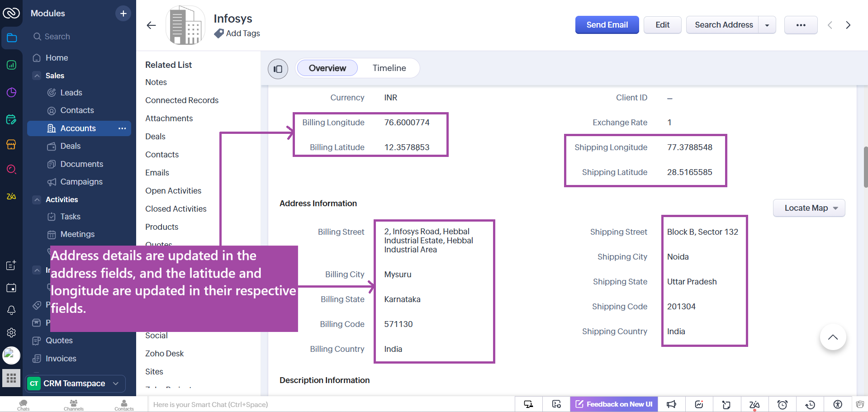Click the Send Email button
The height and width of the screenshot is (412, 868).
coord(607,25)
